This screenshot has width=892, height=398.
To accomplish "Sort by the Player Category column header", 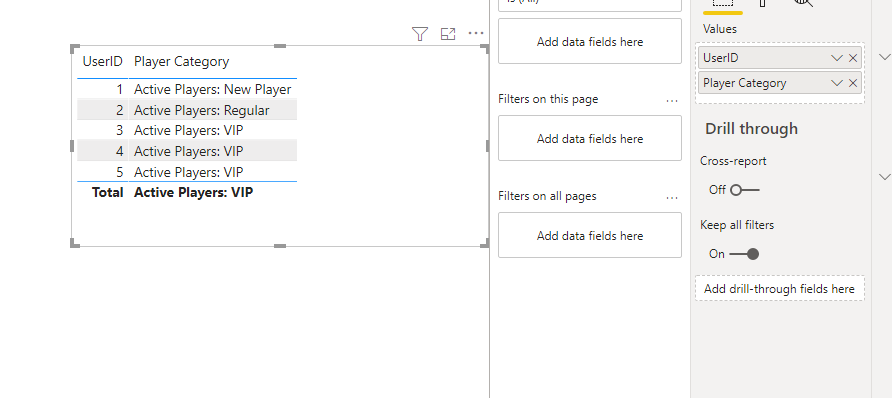I will coord(181,61).
